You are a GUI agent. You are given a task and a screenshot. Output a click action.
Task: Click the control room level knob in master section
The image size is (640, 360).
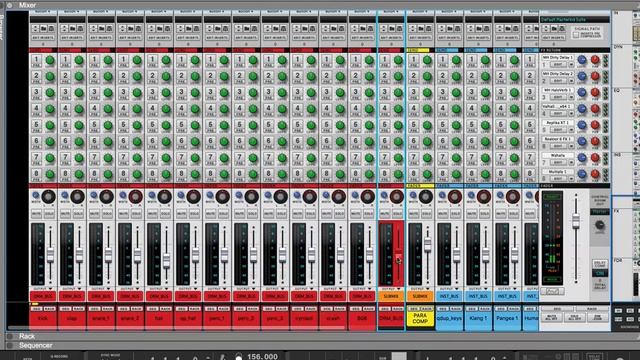(x=599, y=225)
